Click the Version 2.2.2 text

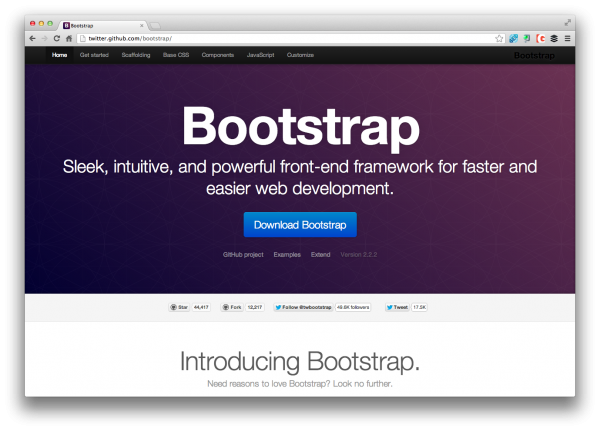click(x=359, y=255)
